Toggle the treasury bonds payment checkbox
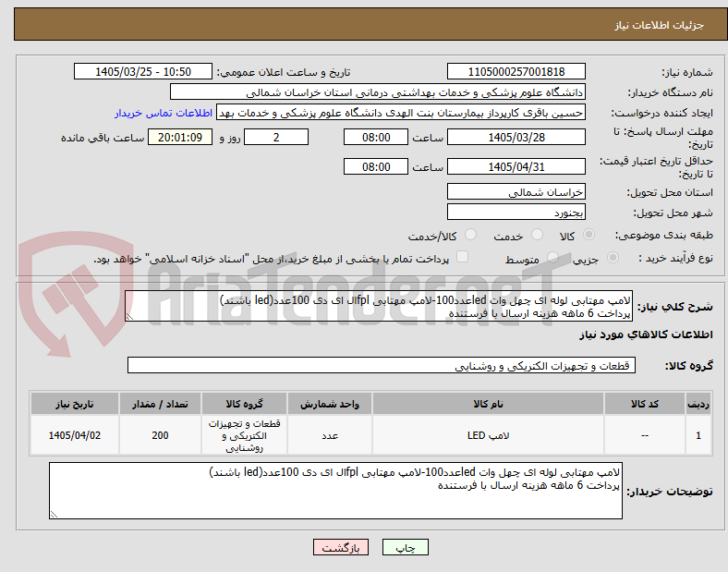Viewport: 728px width, 572px height. (463, 257)
